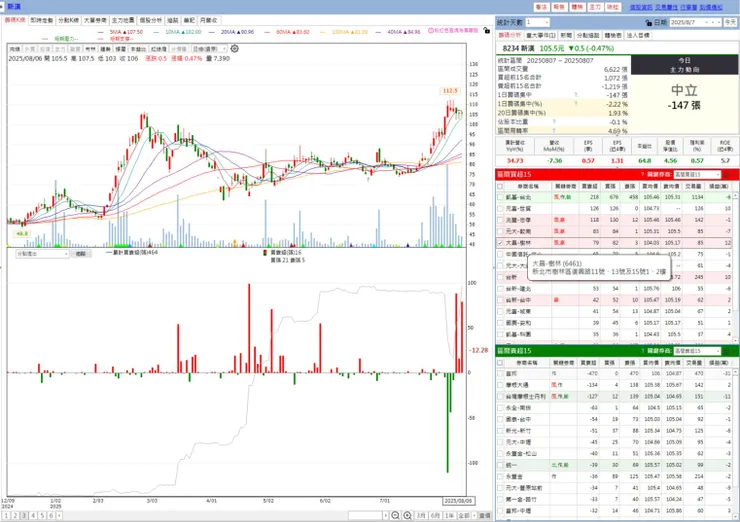Open the 新聞 tab in right panel
740x522 pixels.
coord(566,35)
